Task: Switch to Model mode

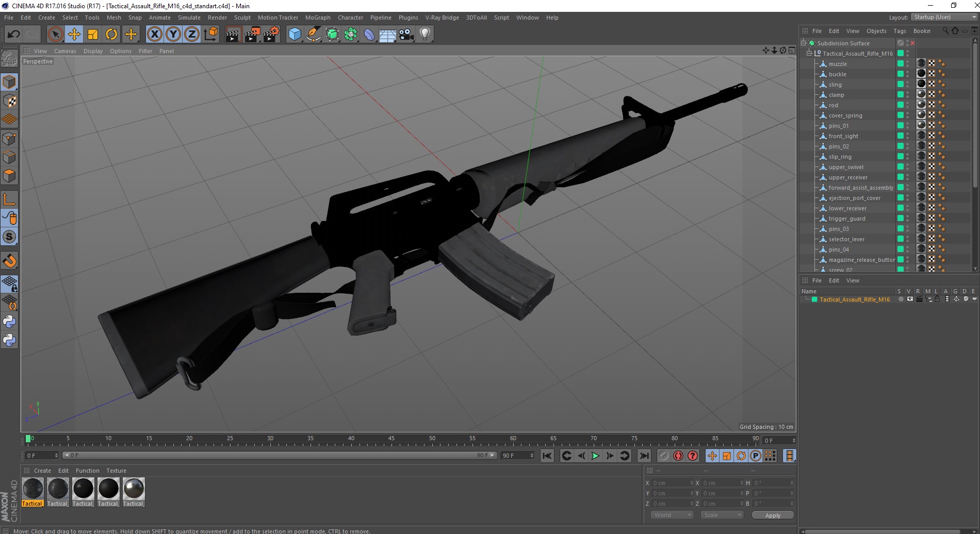Action: coord(9,82)
